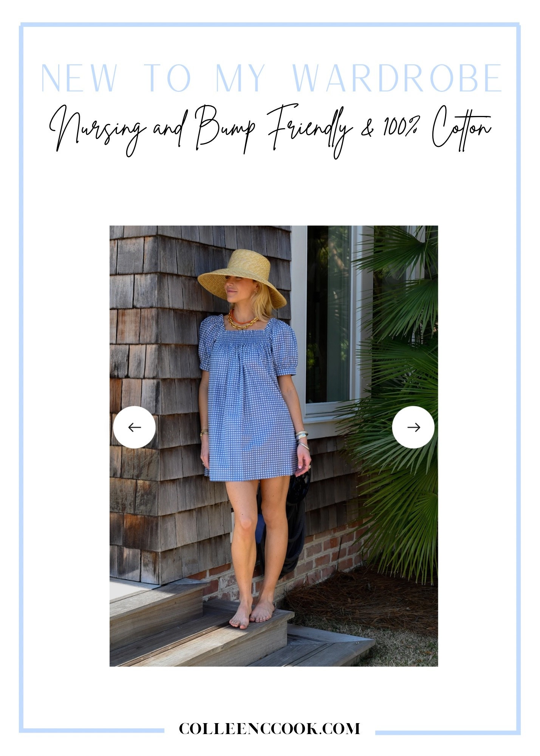Click the cedar shingle wall corner
Image resolution: width=540 pixels, height=756 pixels.
click(159, 378)
